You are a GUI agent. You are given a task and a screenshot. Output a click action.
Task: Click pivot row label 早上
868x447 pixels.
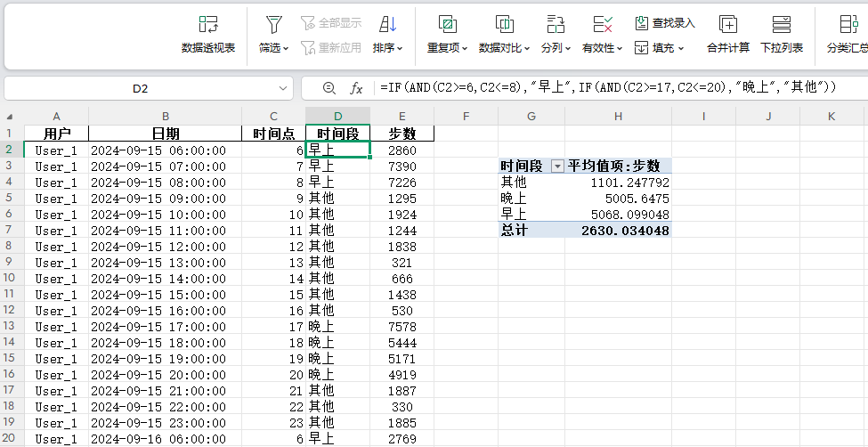coord(531,215)
